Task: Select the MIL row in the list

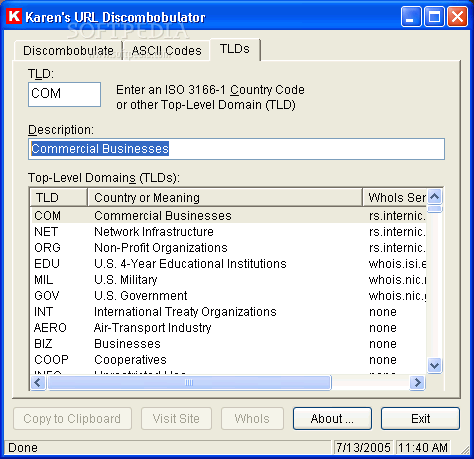Action: coord(228,279)
